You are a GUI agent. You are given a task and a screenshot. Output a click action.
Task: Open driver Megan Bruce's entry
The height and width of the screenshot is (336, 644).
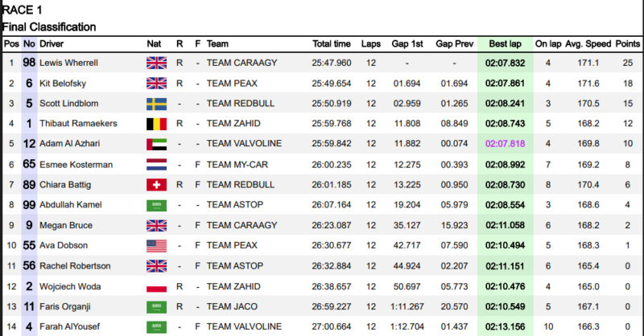click(x=66, y=226)
